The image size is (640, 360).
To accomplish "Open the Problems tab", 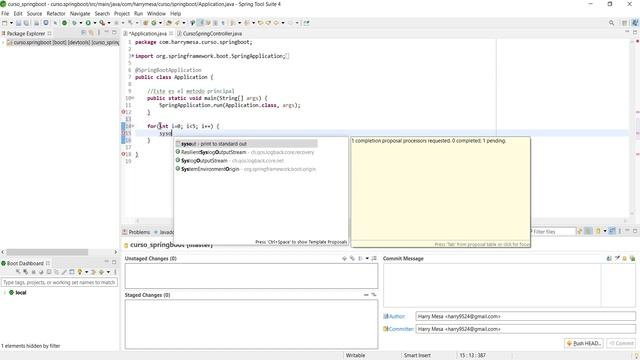I will [x=136, y=232].
